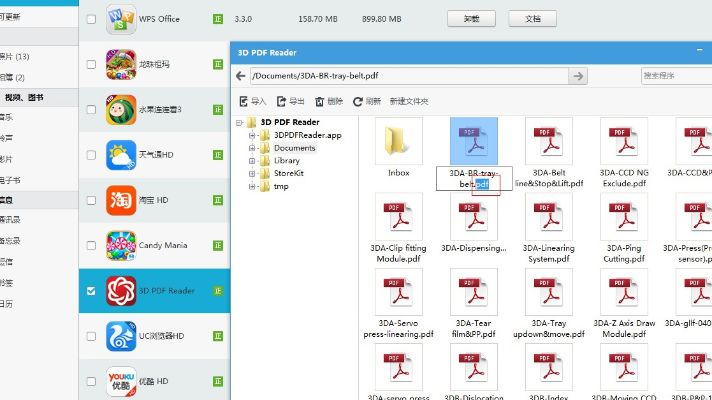This screenshot has width=712, height=400.
Task: Uncheck the 3D PDF Reader checkbox
Action: pos(92,291)
